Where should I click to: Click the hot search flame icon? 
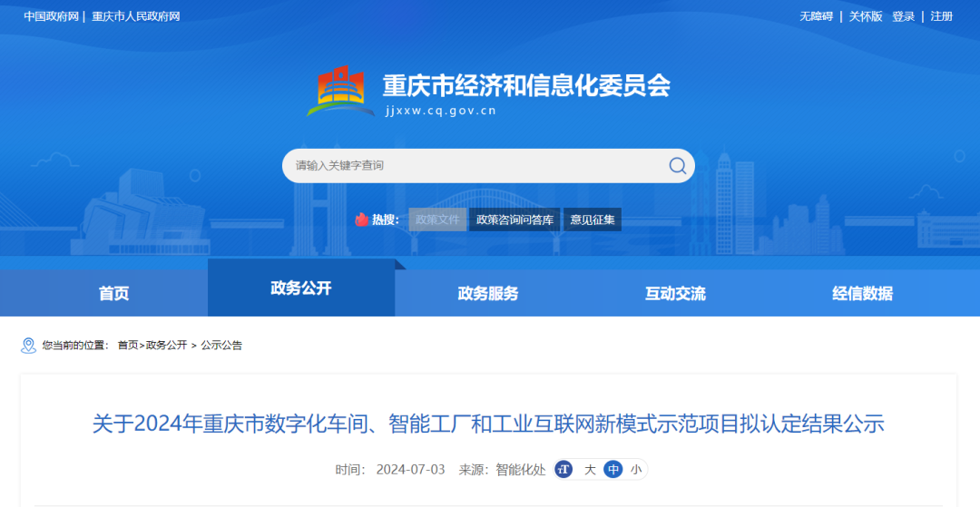click(x=361, y=219)
